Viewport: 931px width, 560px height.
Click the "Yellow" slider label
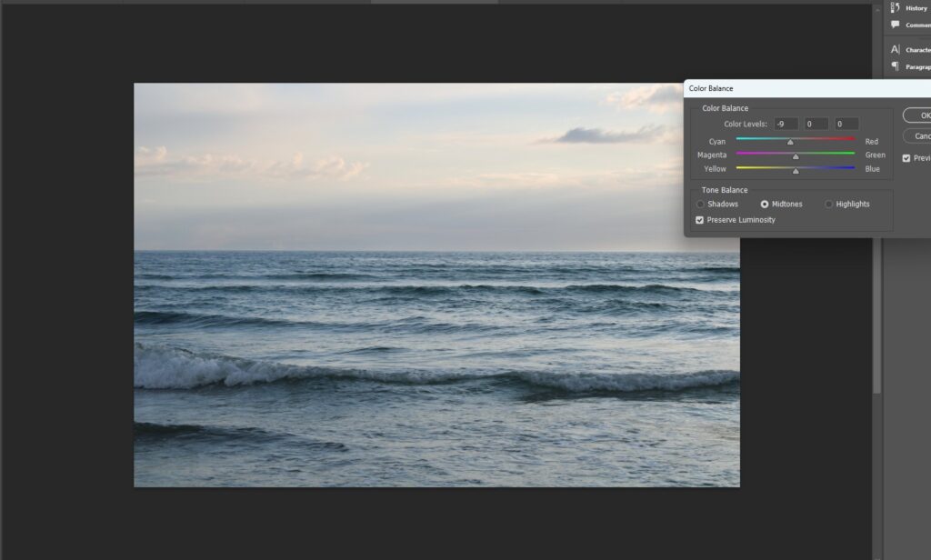coord(715,169)
